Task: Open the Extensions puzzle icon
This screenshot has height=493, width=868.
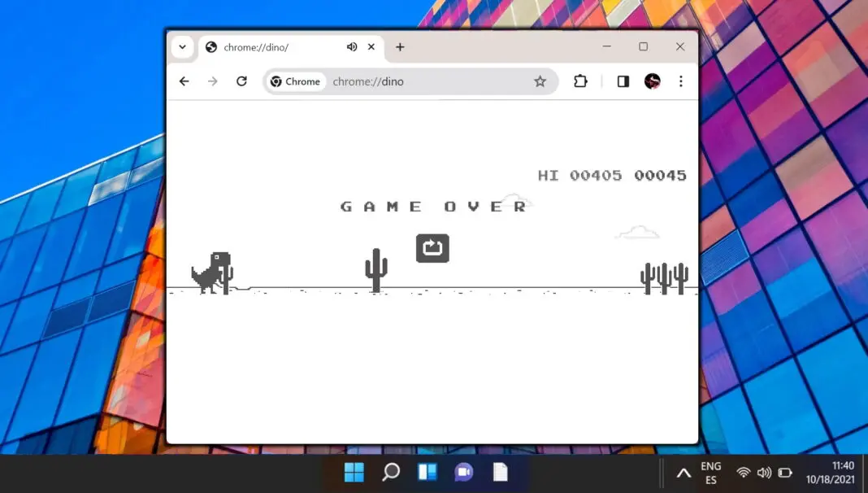Action: click(580, 81)
